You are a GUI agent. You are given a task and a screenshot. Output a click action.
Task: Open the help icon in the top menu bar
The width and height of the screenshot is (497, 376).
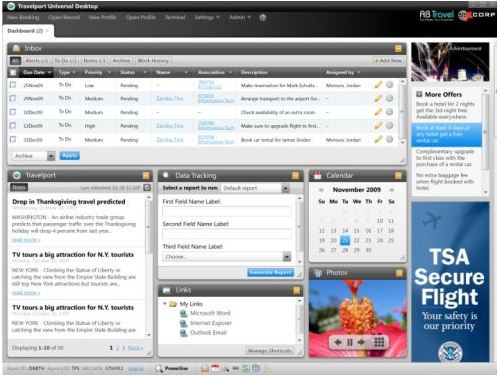tap(263, 18)
